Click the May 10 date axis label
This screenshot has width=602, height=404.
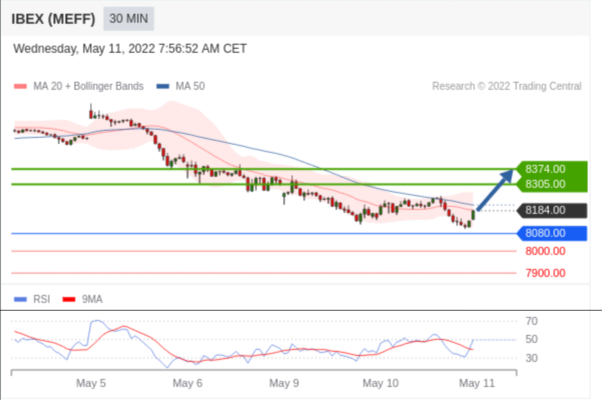(380, 383)
